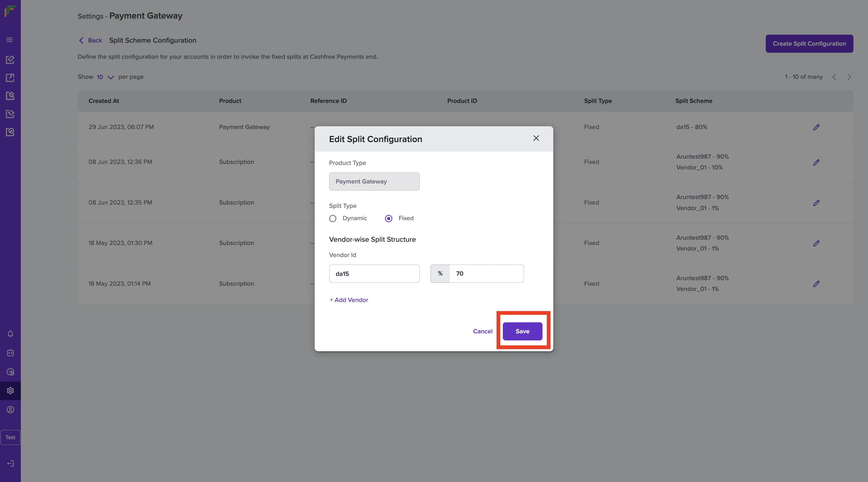Screen dimensions: 868x482
Task: Click edit pencil for 08 Jun 12:36 PM row
Action: pyautogui.click(x=816, y=162)
